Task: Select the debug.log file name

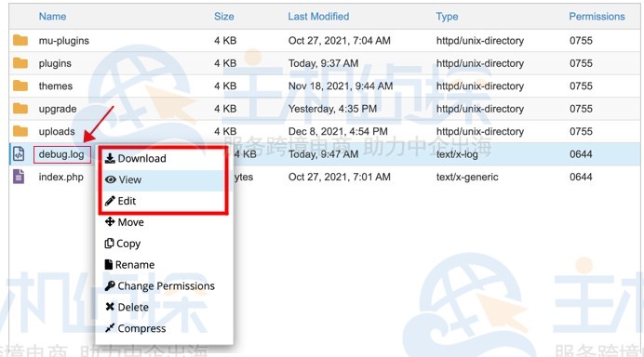Action: click(x=61, y=154)
